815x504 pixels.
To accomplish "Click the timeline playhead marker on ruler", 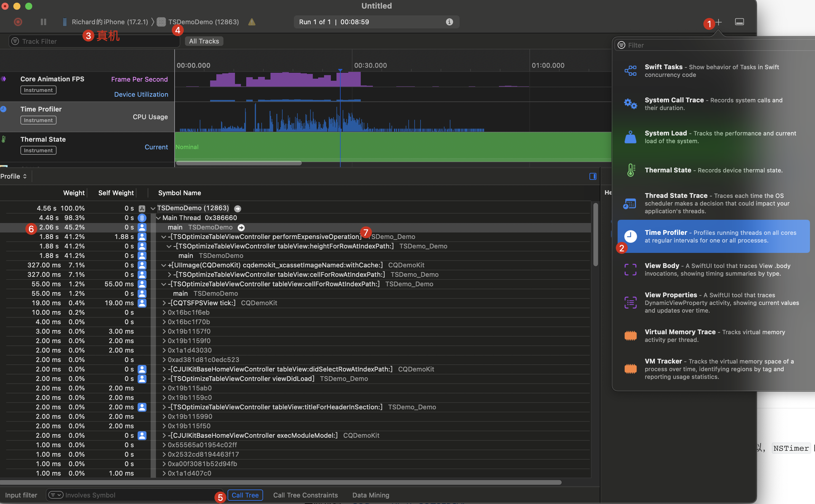I will 340,70.
